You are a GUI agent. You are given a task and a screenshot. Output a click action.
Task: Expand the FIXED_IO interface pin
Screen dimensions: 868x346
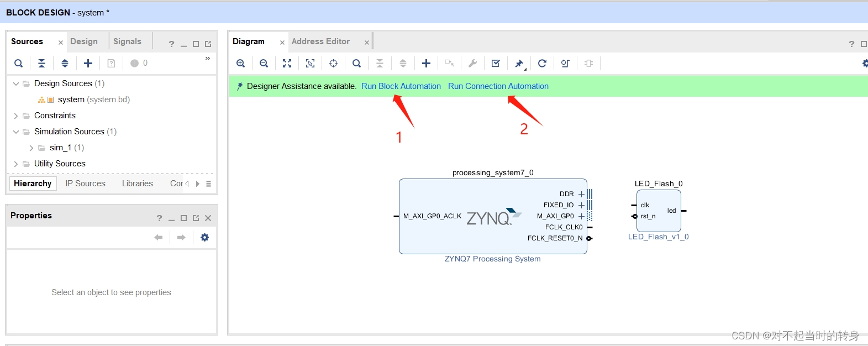click(x=581, y=205)
